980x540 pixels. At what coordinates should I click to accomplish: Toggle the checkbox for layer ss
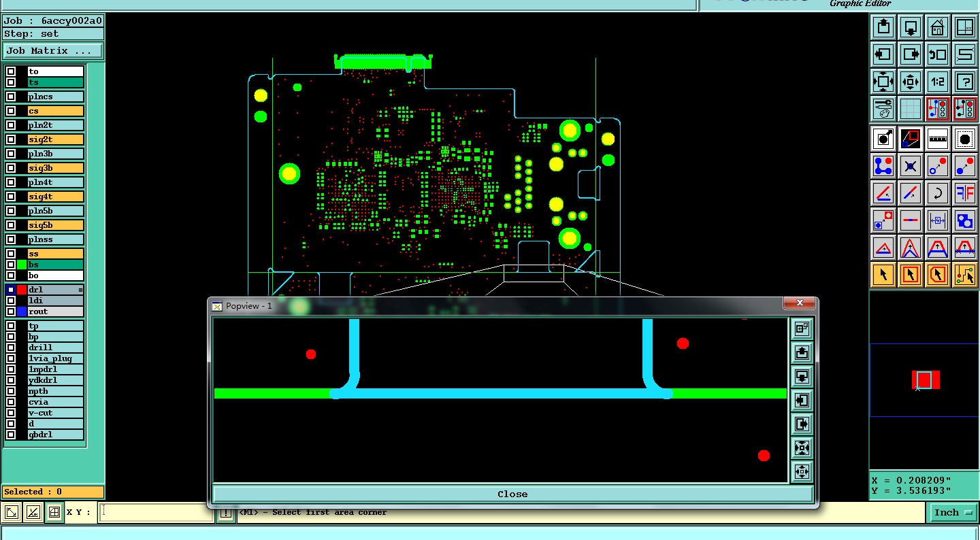11,254
